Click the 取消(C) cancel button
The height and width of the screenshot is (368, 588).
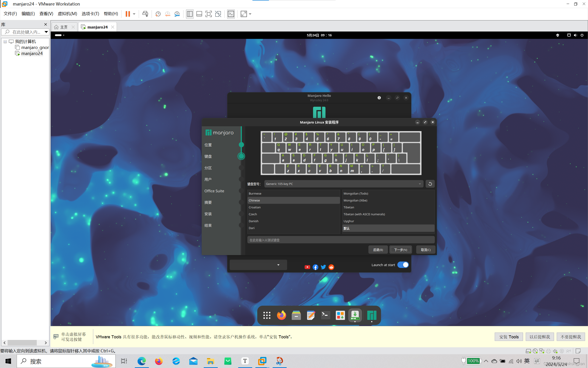[x=425, y=250]
